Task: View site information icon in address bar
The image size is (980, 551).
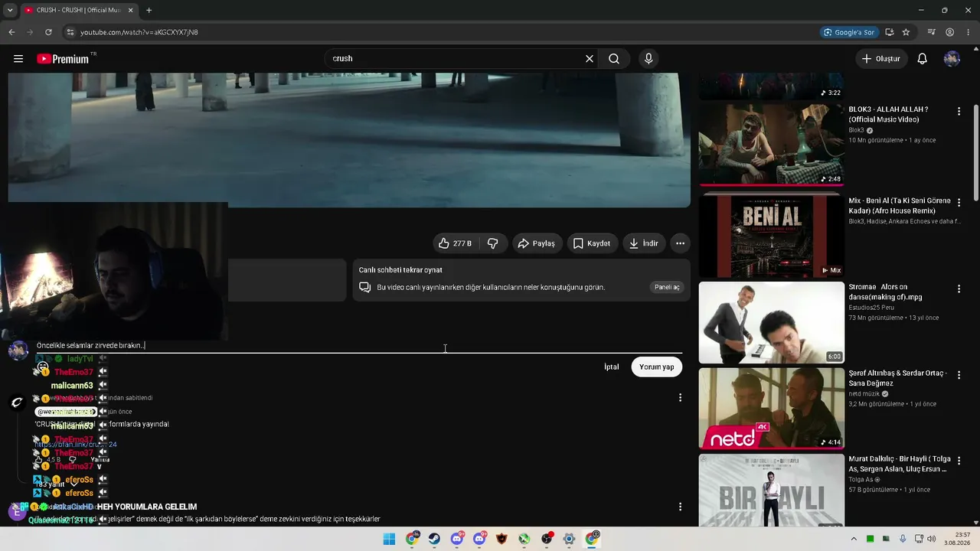Action: pos(70,32)
